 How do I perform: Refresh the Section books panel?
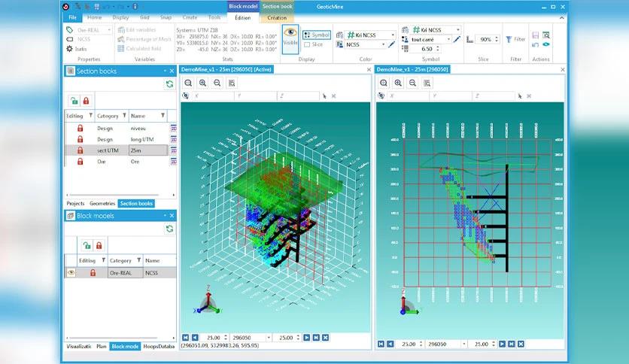[170, 84]
